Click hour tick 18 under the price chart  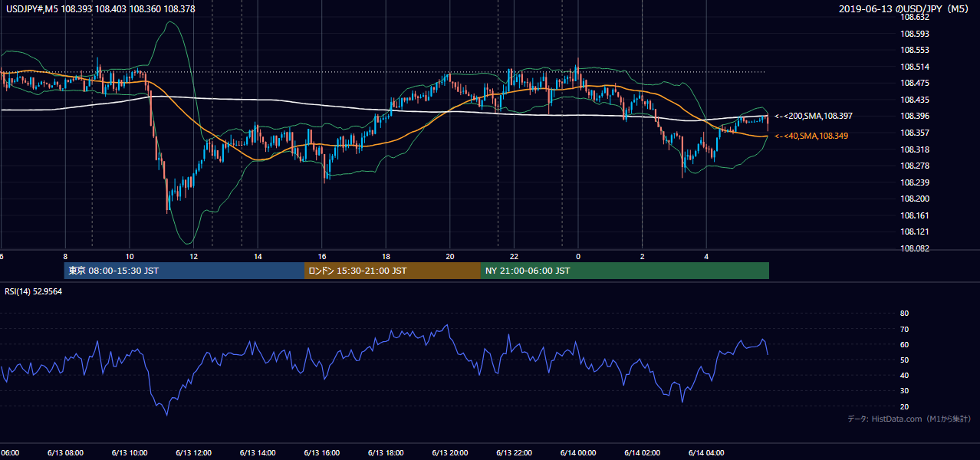(386, 256)
